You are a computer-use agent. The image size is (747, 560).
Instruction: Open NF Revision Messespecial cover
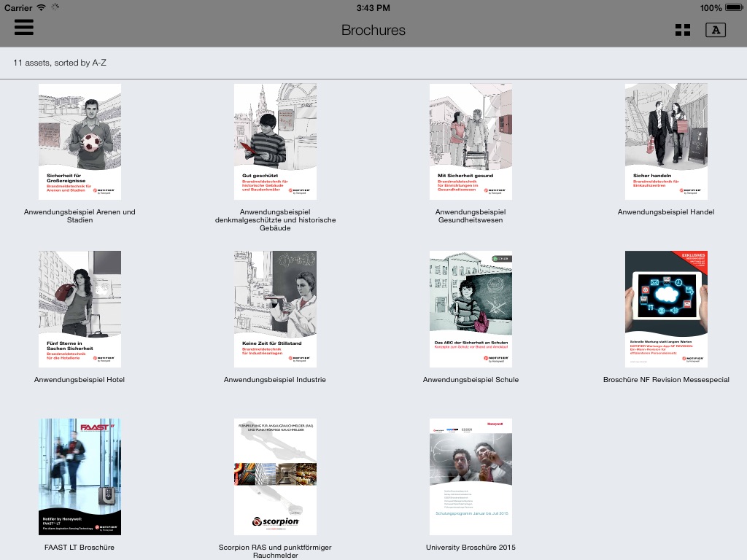click(666, 309)
